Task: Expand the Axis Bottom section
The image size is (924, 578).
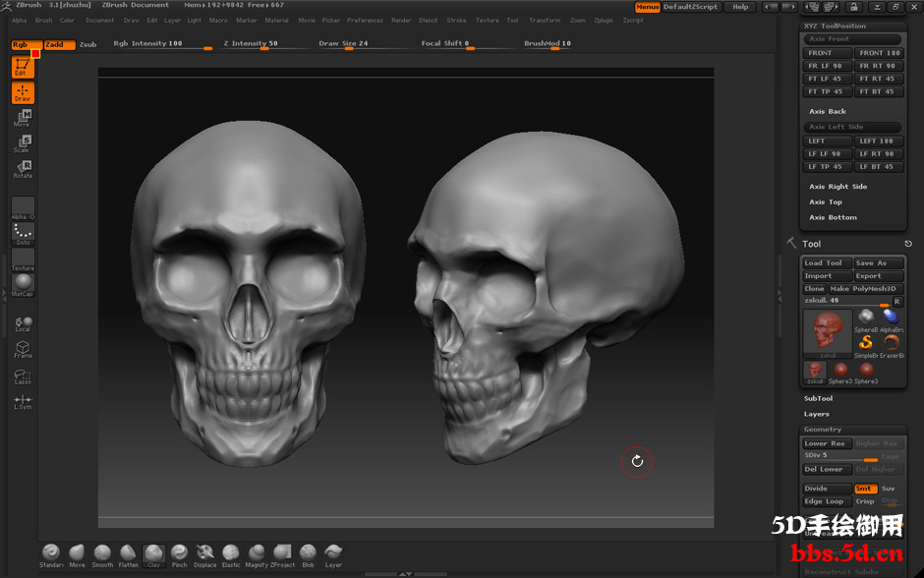Action: (x=833, y=217)
